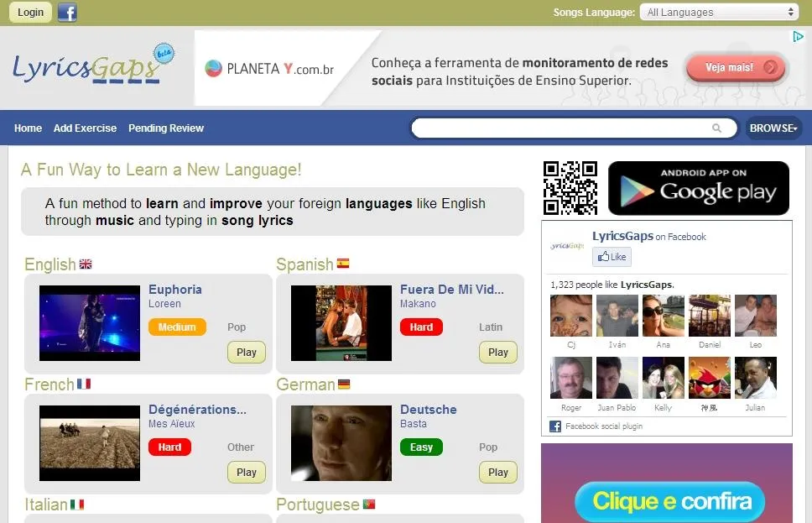Click the Spain flag next to Spanish
812x523 pixels.
point(343,264)
